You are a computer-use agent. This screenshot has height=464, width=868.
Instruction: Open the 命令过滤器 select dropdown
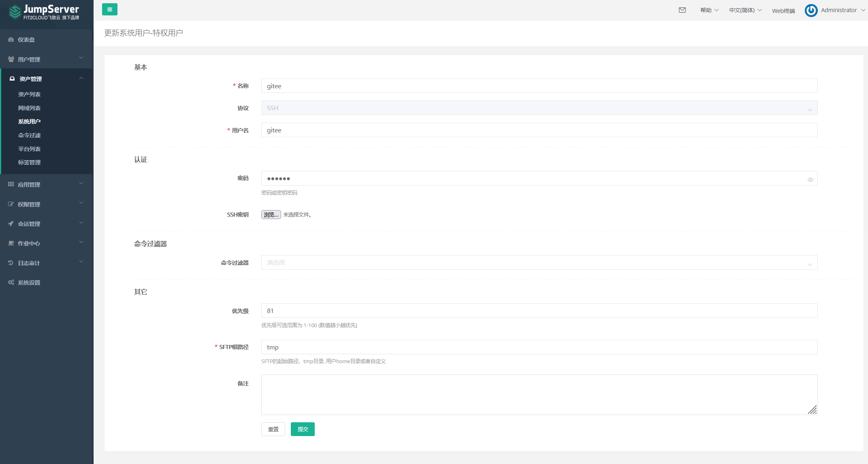tap(539, 262)
